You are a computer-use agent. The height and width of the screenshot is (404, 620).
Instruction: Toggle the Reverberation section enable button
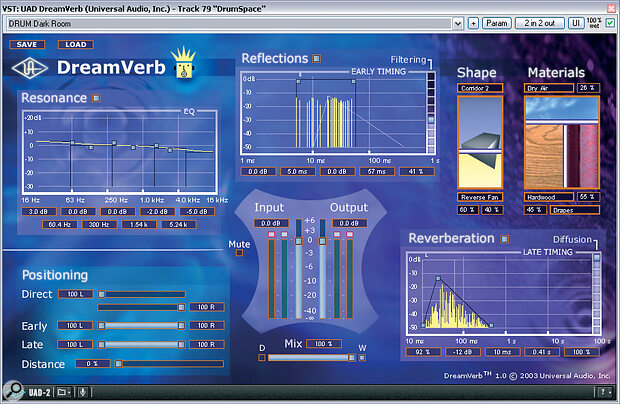tap(504, 239)
